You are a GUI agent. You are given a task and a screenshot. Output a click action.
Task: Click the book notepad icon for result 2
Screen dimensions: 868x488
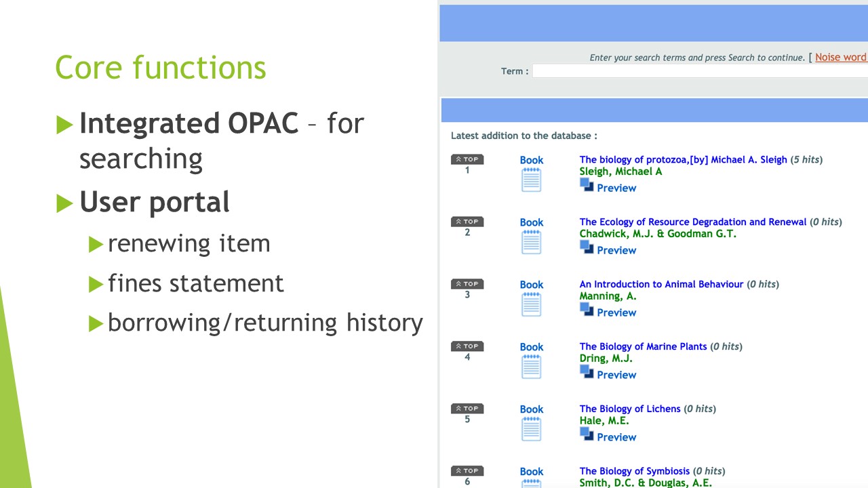[532, 243]
